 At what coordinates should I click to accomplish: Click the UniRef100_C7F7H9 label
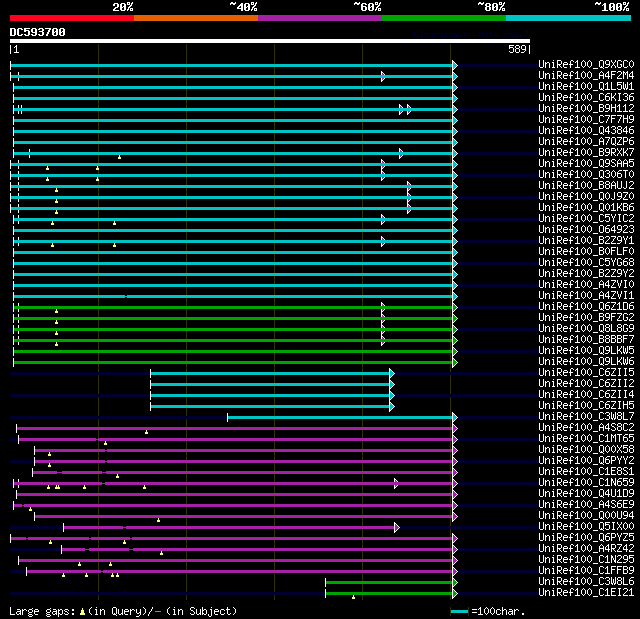click(586, 120)
